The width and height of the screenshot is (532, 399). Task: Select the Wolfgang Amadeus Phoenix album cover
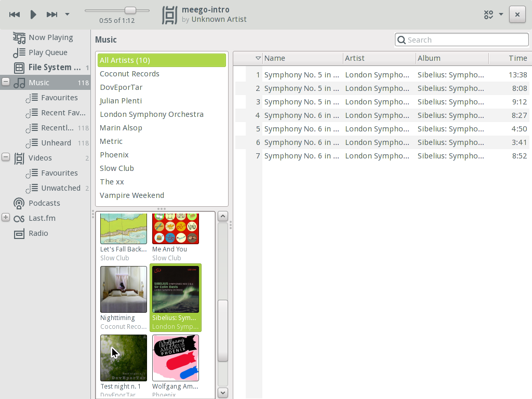(176, 357)
